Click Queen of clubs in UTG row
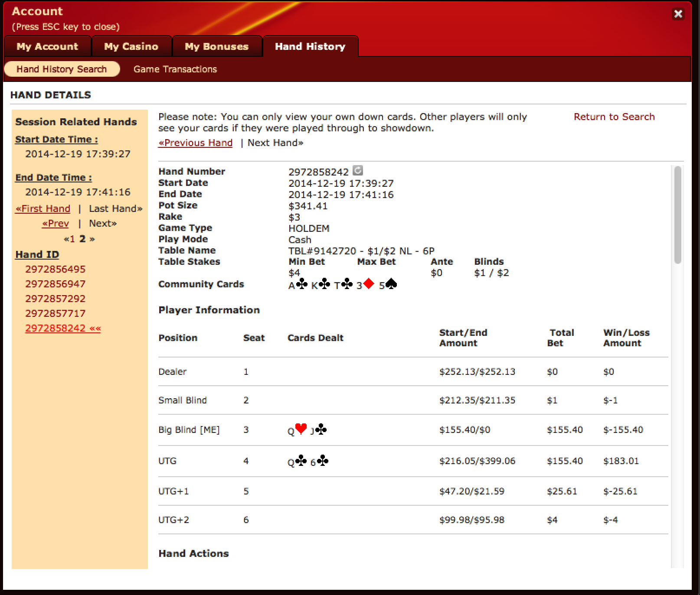This screenshot has width=700, height=595. pyautogui.click(x=297, y=462)
